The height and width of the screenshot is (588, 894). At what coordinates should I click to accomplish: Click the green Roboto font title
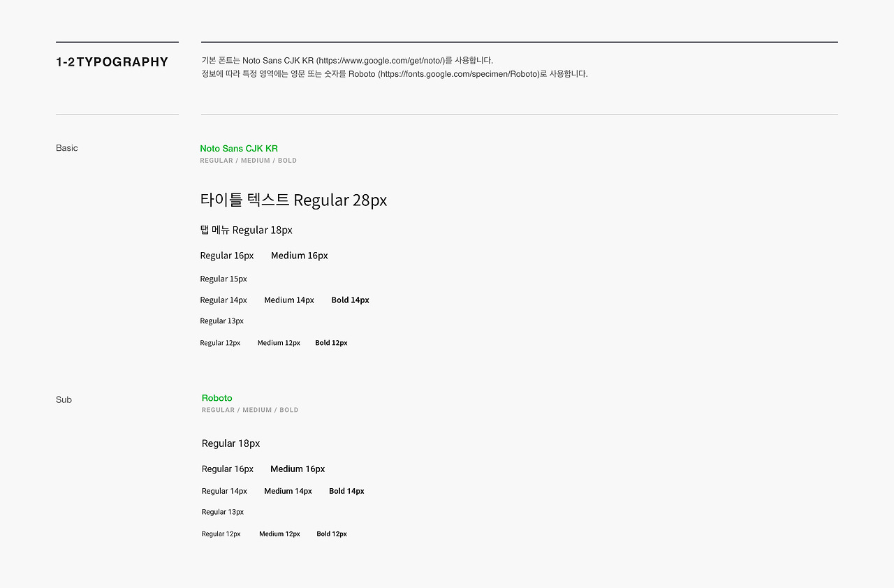(217, 398)
